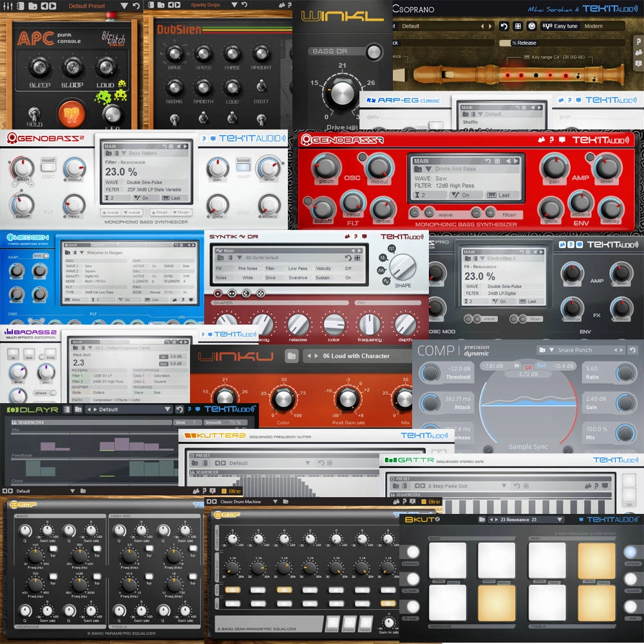Select the first round pad button on Syntik DR

[218, 293]
